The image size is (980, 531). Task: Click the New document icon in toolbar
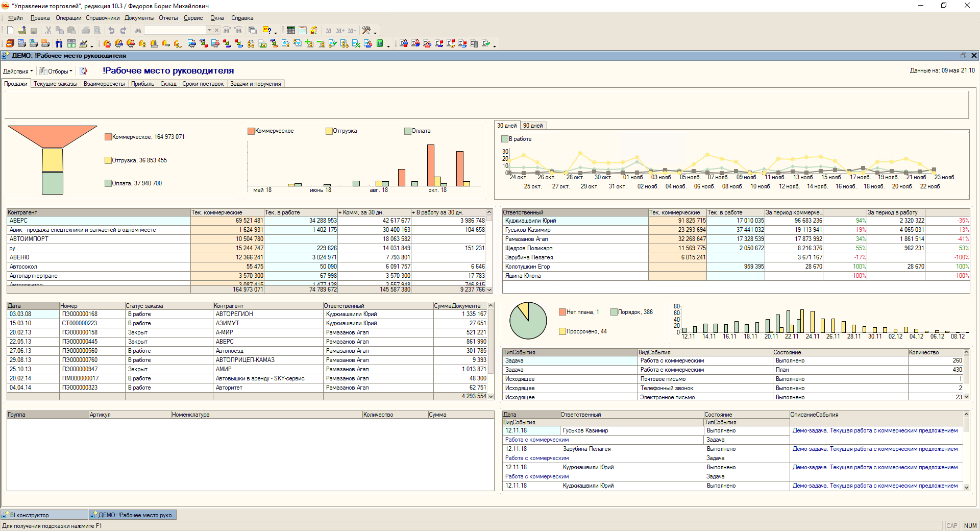point(10,31)
